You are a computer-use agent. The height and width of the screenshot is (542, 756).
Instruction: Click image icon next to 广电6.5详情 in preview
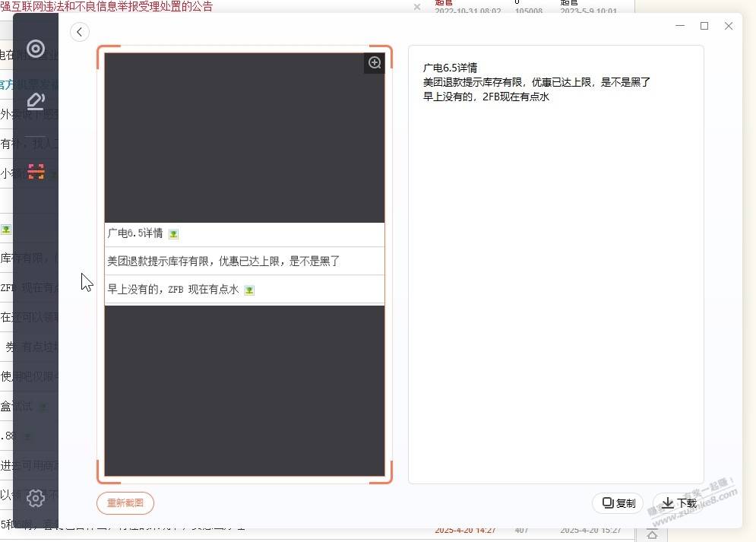(173, 234)
